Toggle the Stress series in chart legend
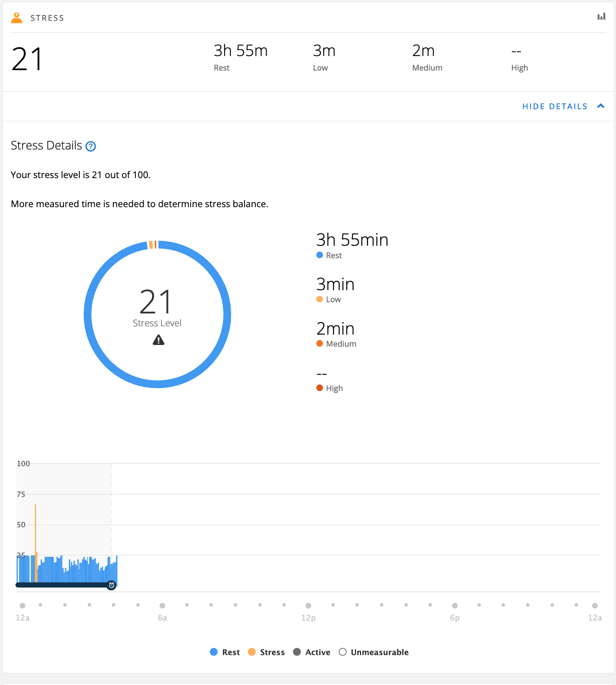Screen dimensions: 616x685 click(266, 652)
